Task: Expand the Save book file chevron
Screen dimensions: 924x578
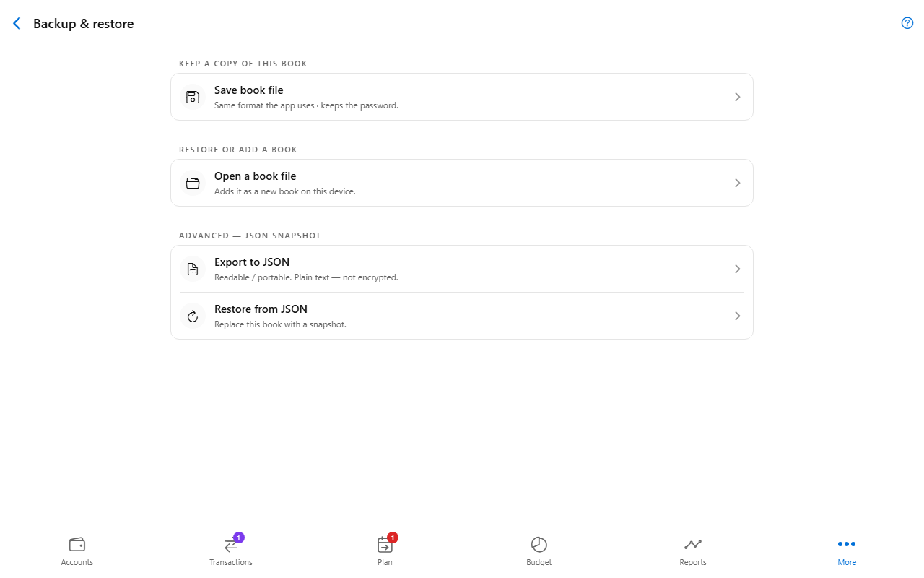Action: [737, 97]
